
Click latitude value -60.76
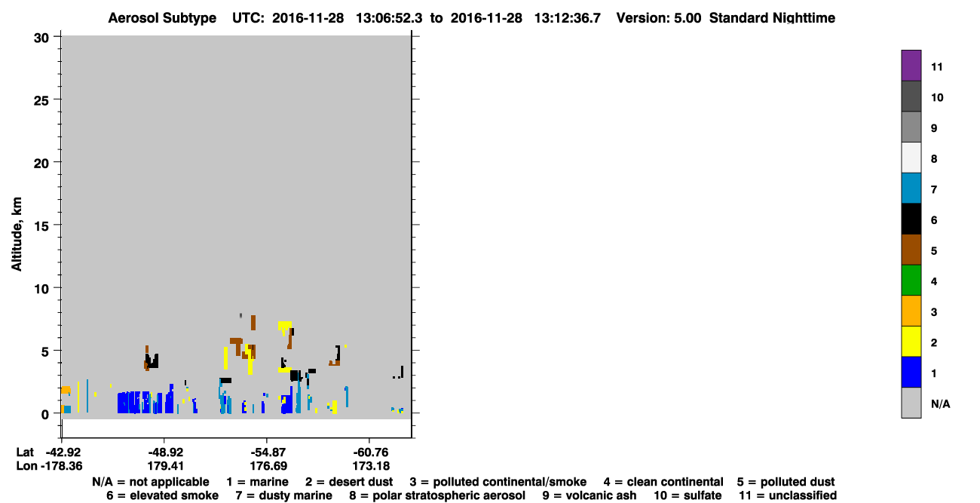pyautogui.click(x=369, y=452)
